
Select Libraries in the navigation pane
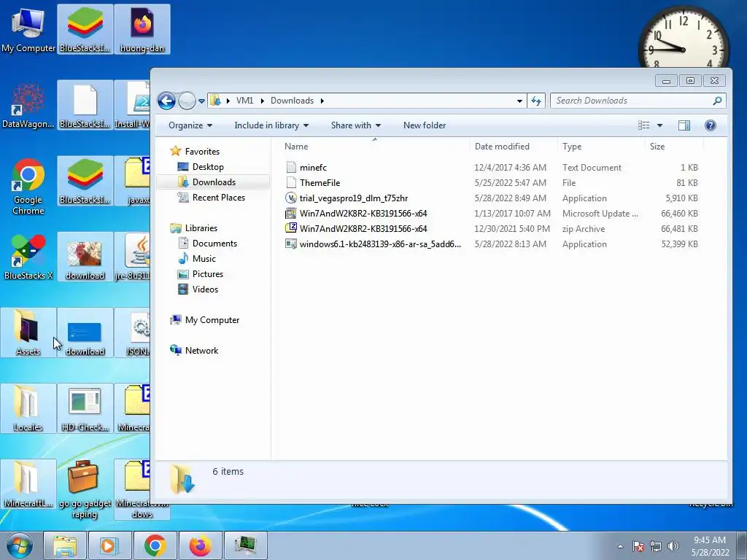pos(201,228)
